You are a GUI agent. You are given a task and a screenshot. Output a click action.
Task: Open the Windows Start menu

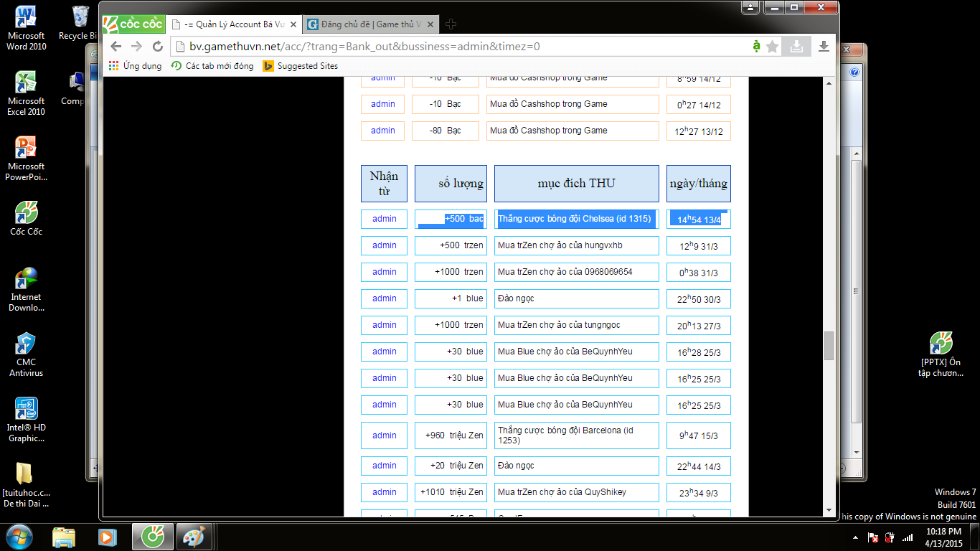(19, 536)
